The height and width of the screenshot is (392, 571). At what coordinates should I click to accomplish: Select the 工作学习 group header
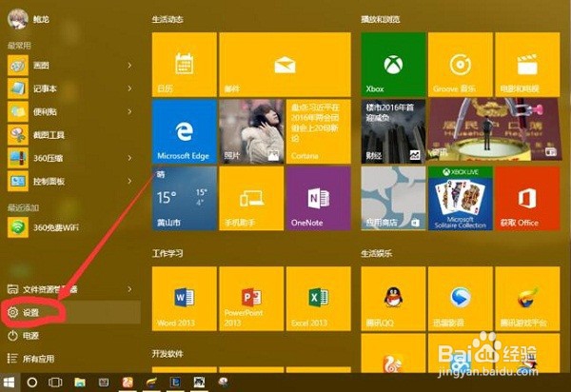(167, 254)
